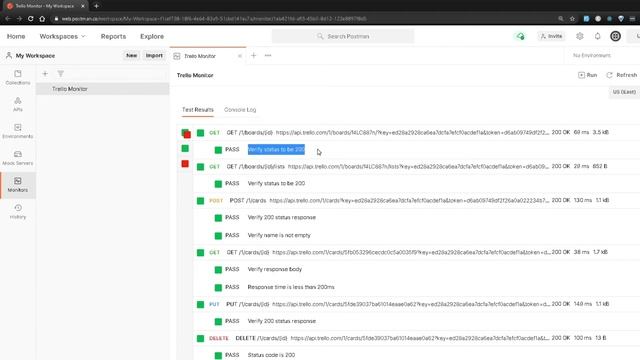Run the monitor with Run button

[587, 75]
